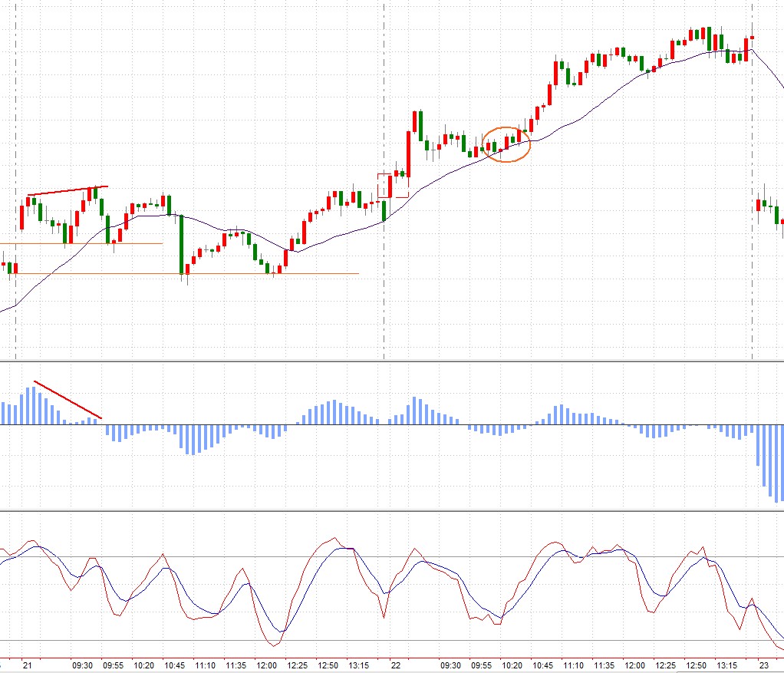784x673 pixels.
Task: Click the 11:10 time label of day 21
Action: [205, 665]
